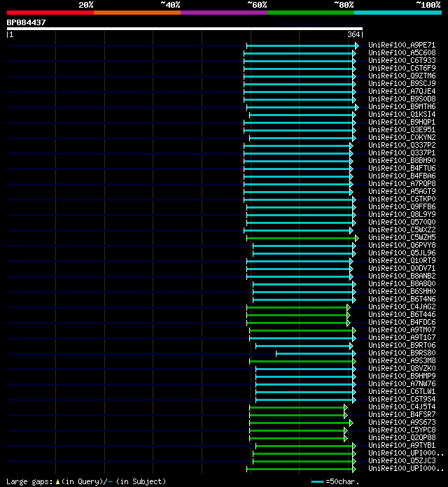Select label UniRef100_B6SHH0
Screen dimensions: 448x487
coord(402,291)
